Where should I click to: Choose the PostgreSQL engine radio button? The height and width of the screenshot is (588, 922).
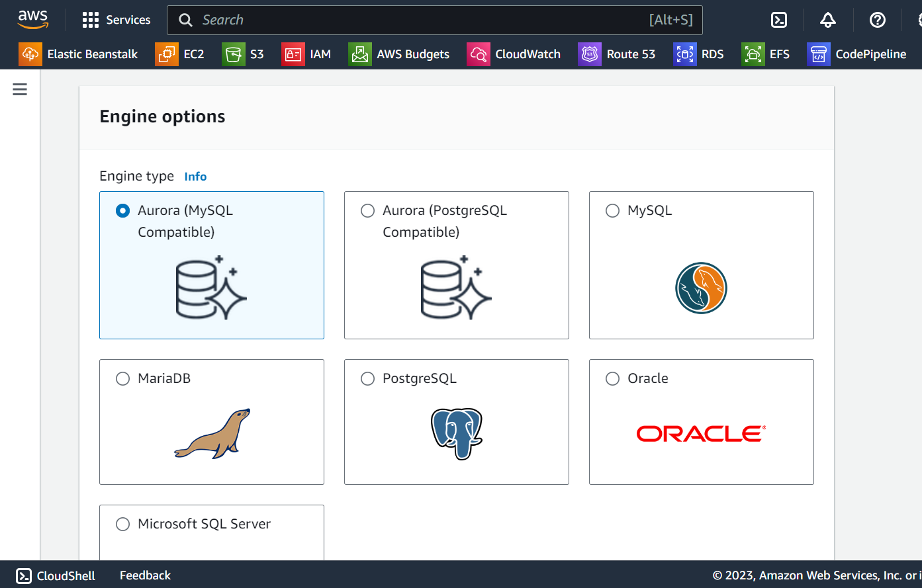point(368,379)
